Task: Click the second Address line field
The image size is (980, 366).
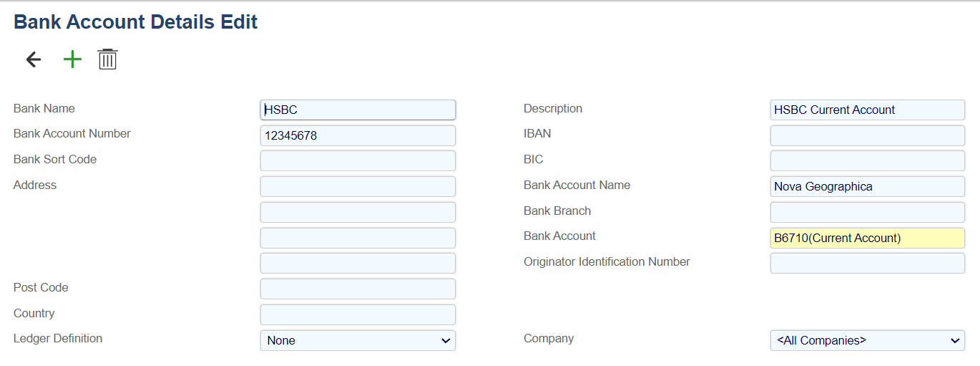Action: coord(358,212)
